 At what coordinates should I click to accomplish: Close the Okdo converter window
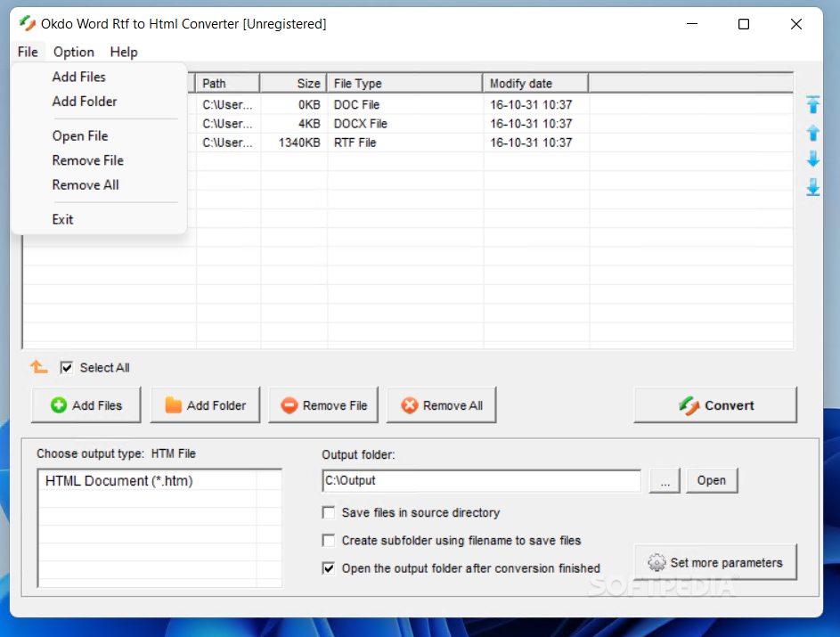coord(796,24)
